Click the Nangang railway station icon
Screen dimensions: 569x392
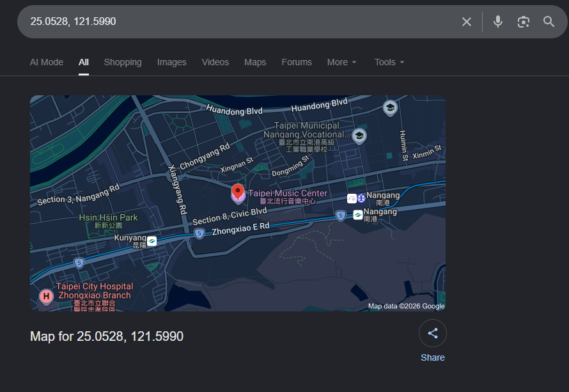pyautogui.click(x=361, y=198)
